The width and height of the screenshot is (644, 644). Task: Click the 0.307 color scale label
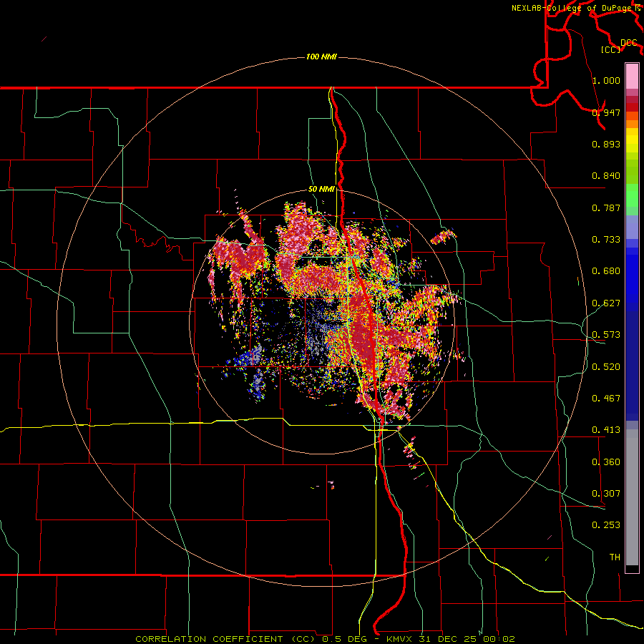pyautogui.click(x=606, y=494)
